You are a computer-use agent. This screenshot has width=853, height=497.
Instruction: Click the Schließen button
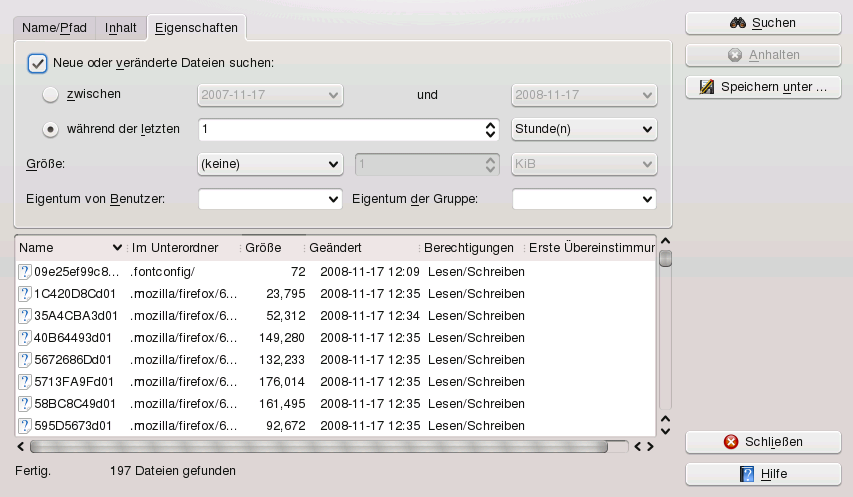tap(763, 442)
